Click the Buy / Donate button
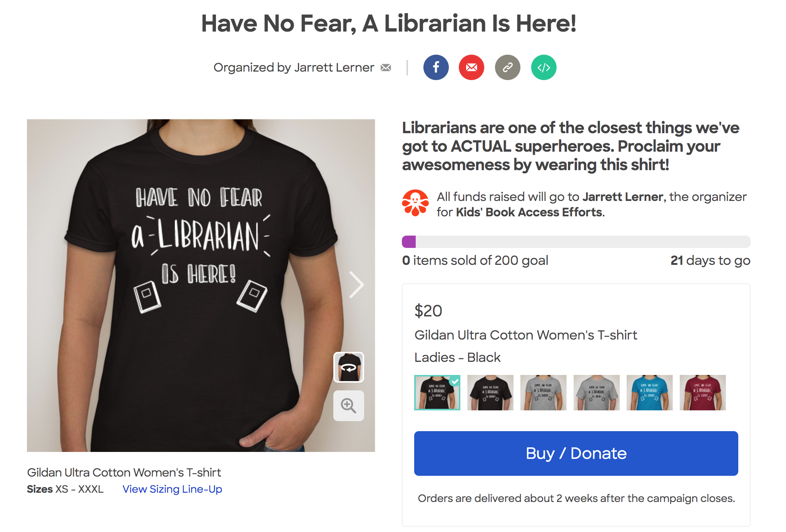Image resolution: width=786 pixels, height=532 pixels. click(576, 453)
